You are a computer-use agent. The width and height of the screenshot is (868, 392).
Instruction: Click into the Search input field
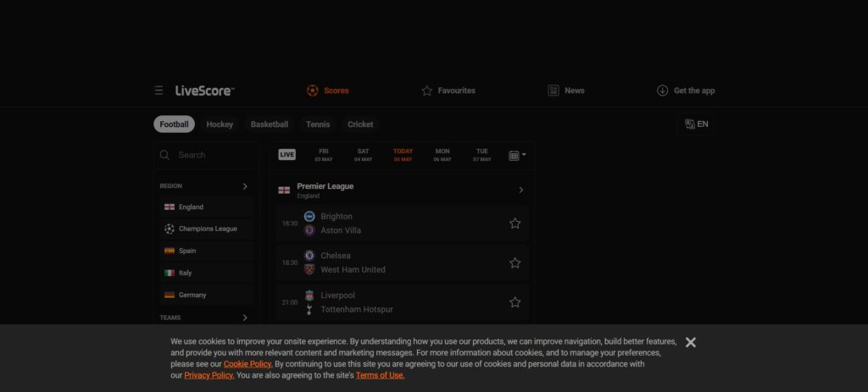coord(206,155)
